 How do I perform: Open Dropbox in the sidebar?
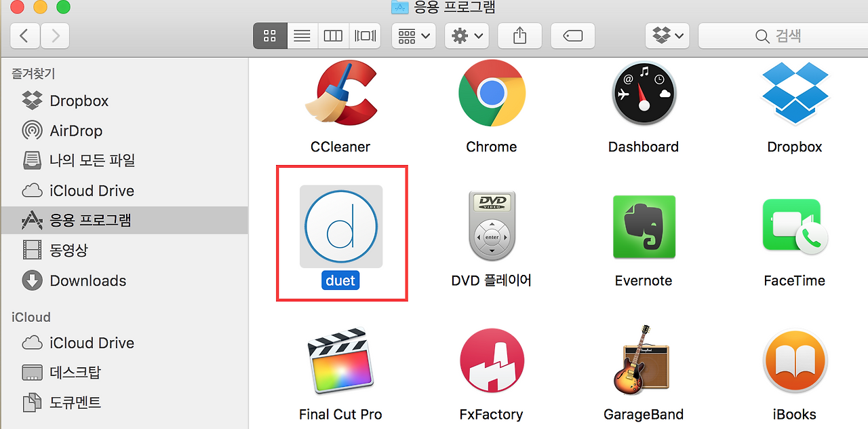click(x=124, y=100)
